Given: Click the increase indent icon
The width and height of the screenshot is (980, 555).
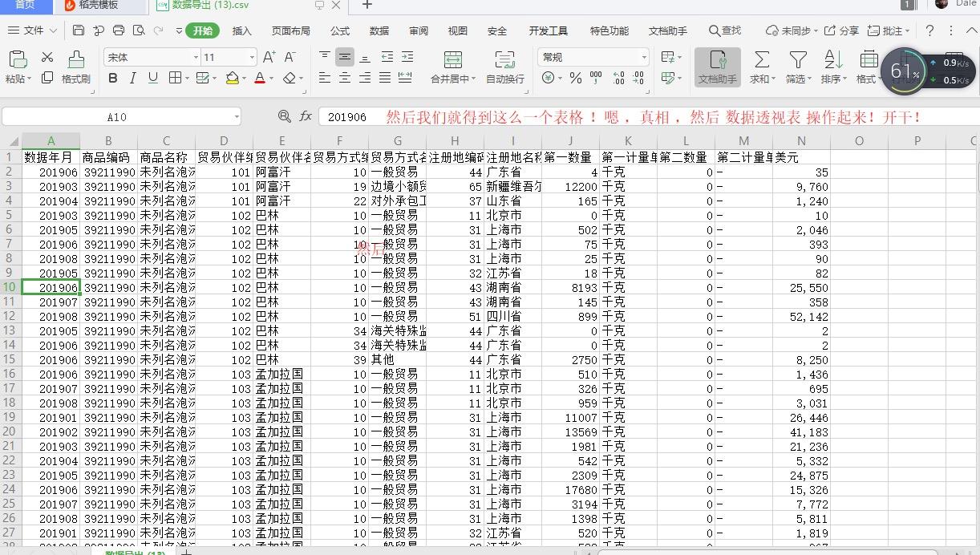Looking at the screenshot, I should click(x=407, y=57).
